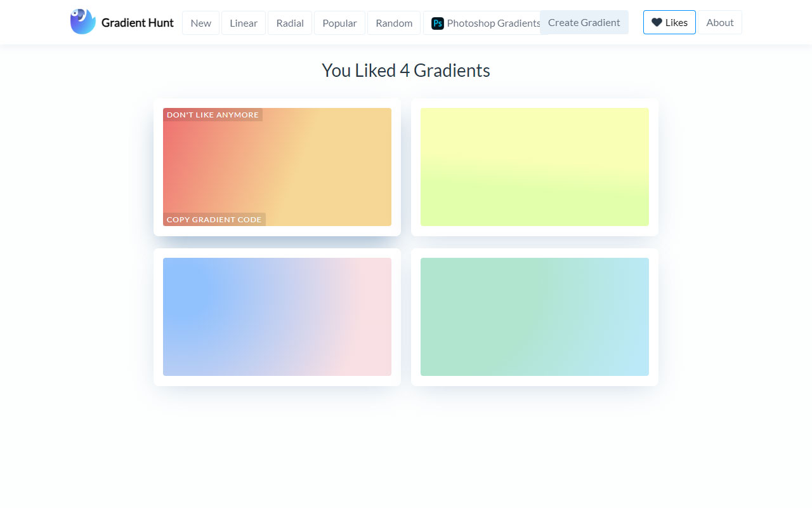Image resolution: width=812 pixels, height=508 pixels.
Task: Switch to the Radial gradients tab
Action: (290, 22)
